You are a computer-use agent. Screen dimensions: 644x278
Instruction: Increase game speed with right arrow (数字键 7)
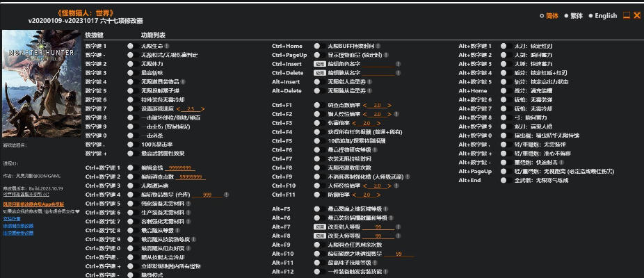tap(202, 109)
